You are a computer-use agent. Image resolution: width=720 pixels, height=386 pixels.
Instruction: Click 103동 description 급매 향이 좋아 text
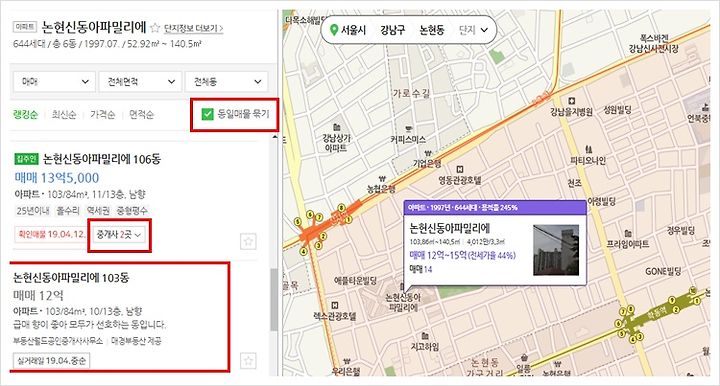point(90,324)
